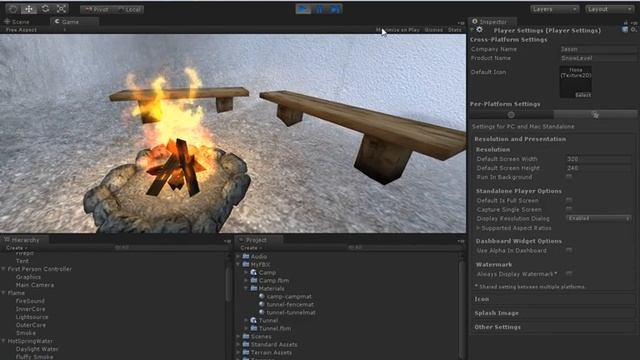Toggle the Local handle rotation button
Image resolution: width=640 pixels, height=360 pixels.
click(129, 9)
